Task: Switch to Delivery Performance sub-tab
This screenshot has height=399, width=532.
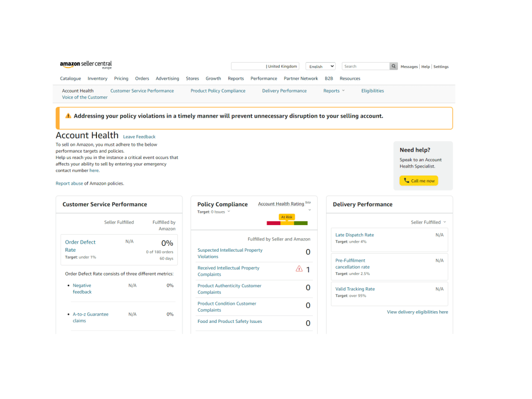Action: coord(284,90)
